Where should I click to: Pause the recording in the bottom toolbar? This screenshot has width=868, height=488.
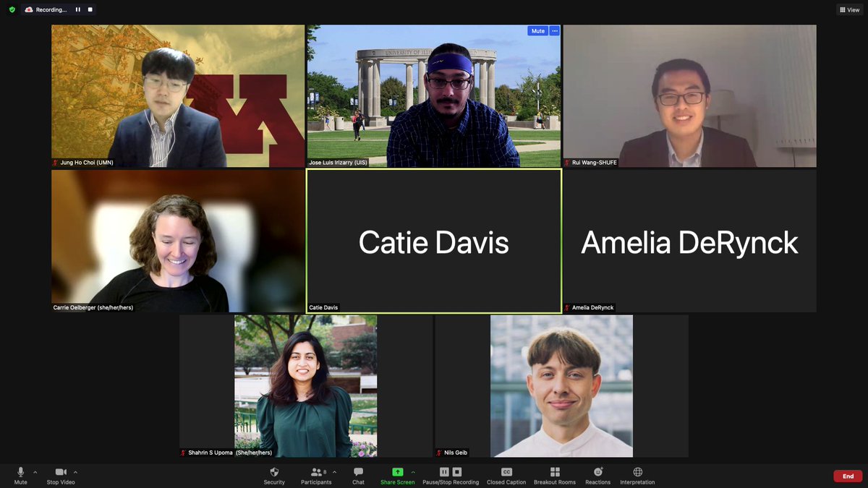(444, 472)
